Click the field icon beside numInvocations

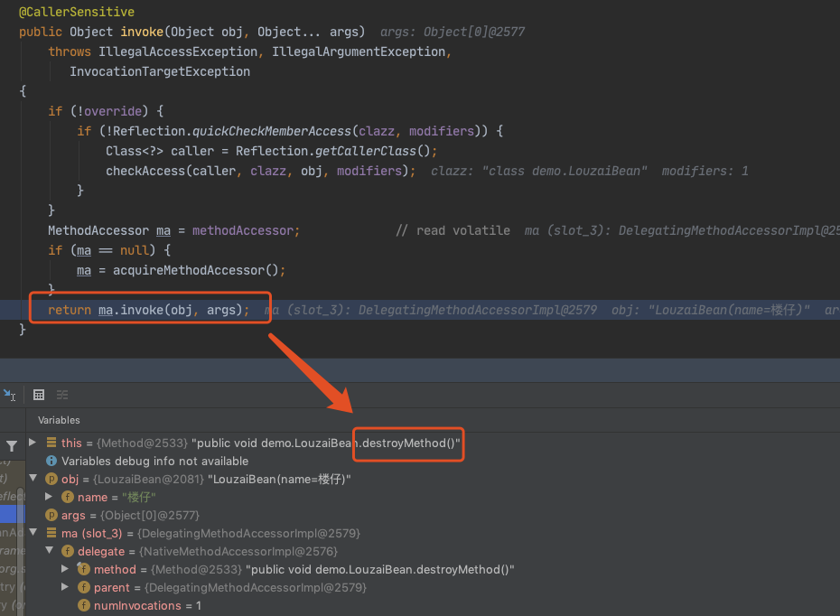[84, 605]
